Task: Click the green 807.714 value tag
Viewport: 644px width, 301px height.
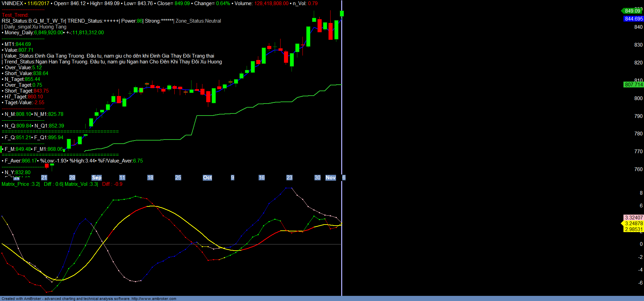Action: (633, 85)
